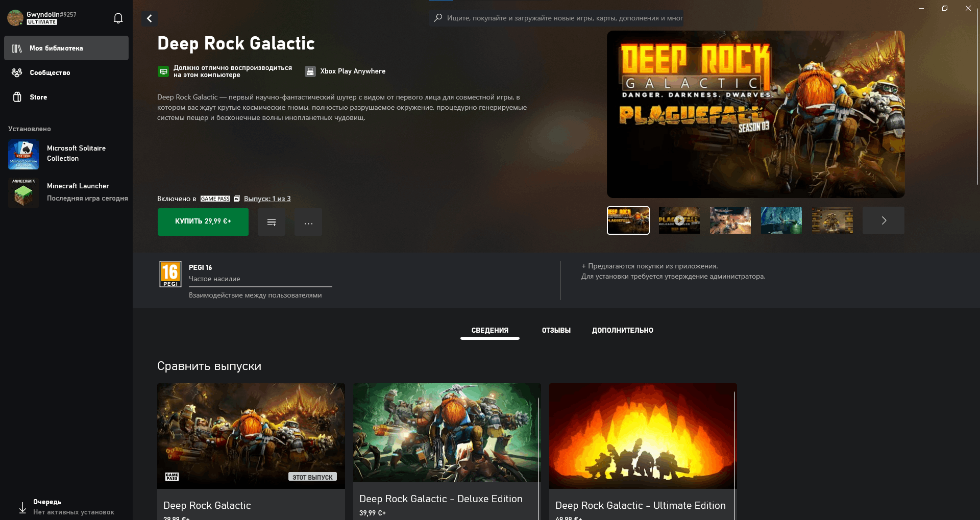The image size is (980, 520).
Task: Open My Library (Моя библиотека)
Action: (66, 48)
